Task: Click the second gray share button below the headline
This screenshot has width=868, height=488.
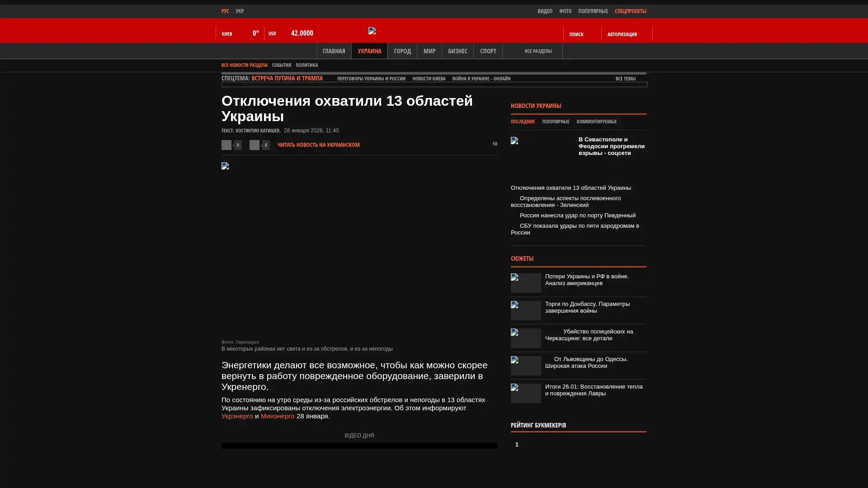Action: click(255, 145)
